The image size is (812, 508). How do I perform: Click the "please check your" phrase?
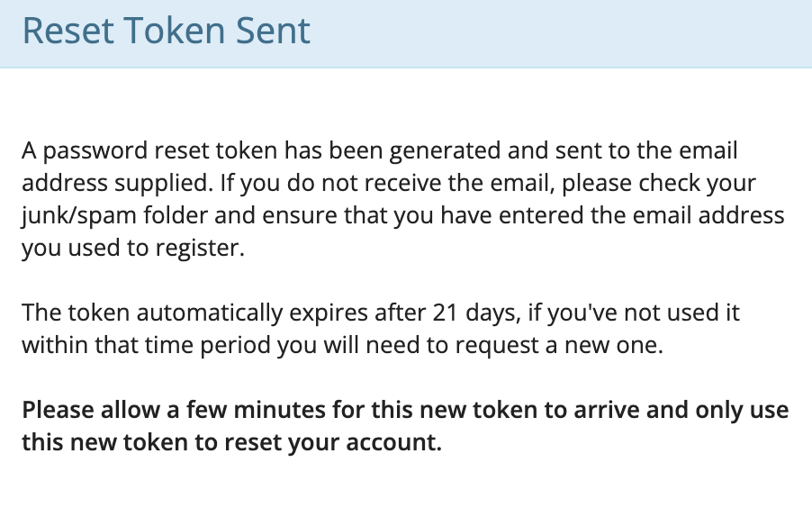click(x=659, y=183)
